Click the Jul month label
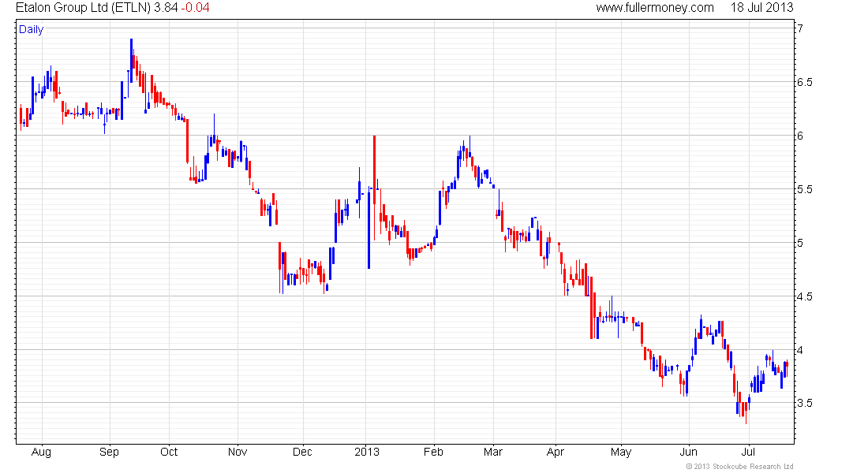Image resolution: width=868 pixels, height=473 pixels. point(748,452)
